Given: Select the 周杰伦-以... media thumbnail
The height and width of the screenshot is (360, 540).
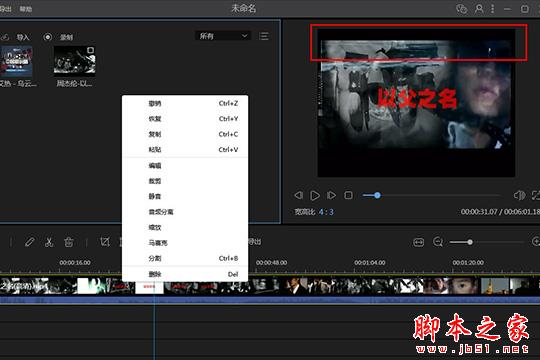Looking at the screenshot, I should [75, 61].
